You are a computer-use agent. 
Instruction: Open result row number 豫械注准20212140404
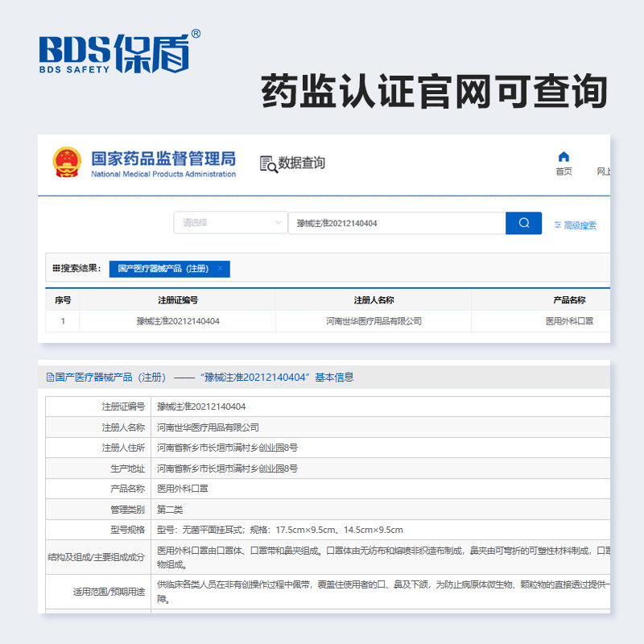point(178,321)
